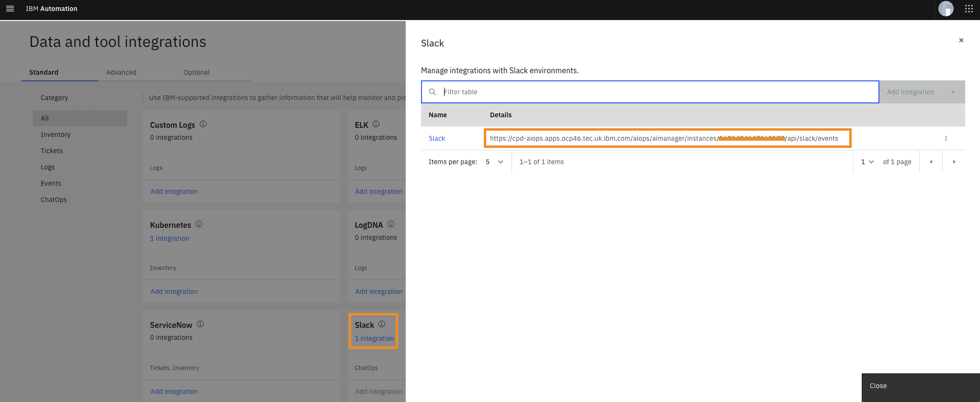The image size is (980, 402).
Task: Click the plus icon on Add integration
Action: (x=953, y=92)
